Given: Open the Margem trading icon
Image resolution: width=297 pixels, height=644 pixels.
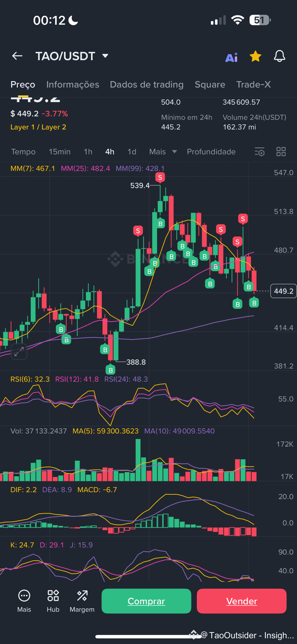Looking at the screenshot, I should pyautogui.click(x=82, y=601).
